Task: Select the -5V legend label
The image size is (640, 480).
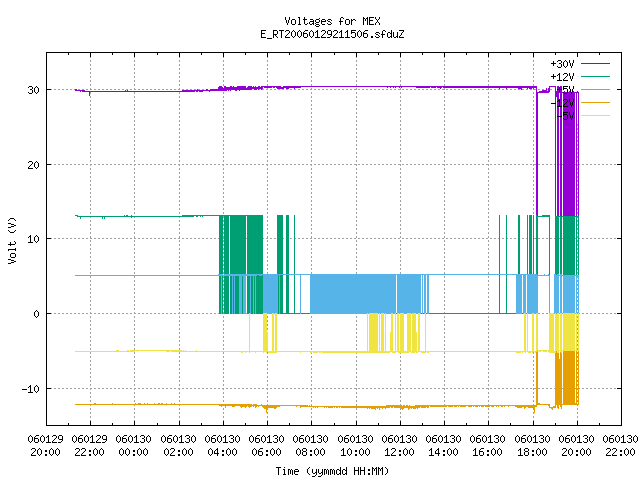Action: point(565,116)
